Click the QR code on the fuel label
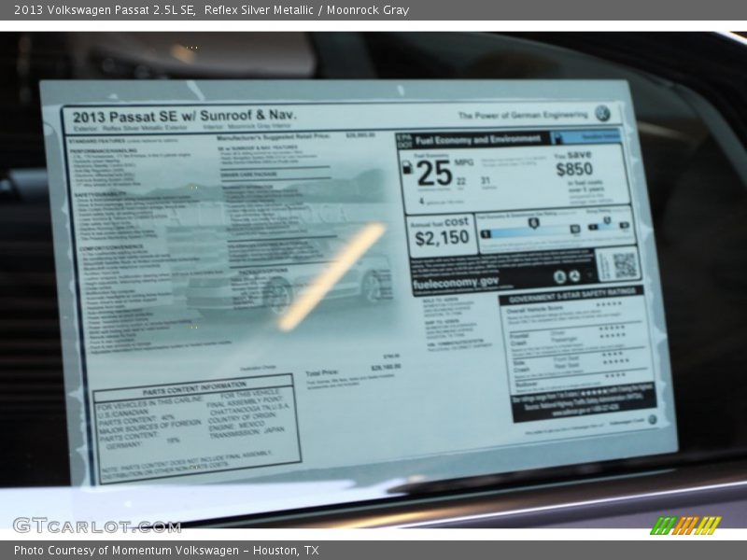 tap(624, 265)
